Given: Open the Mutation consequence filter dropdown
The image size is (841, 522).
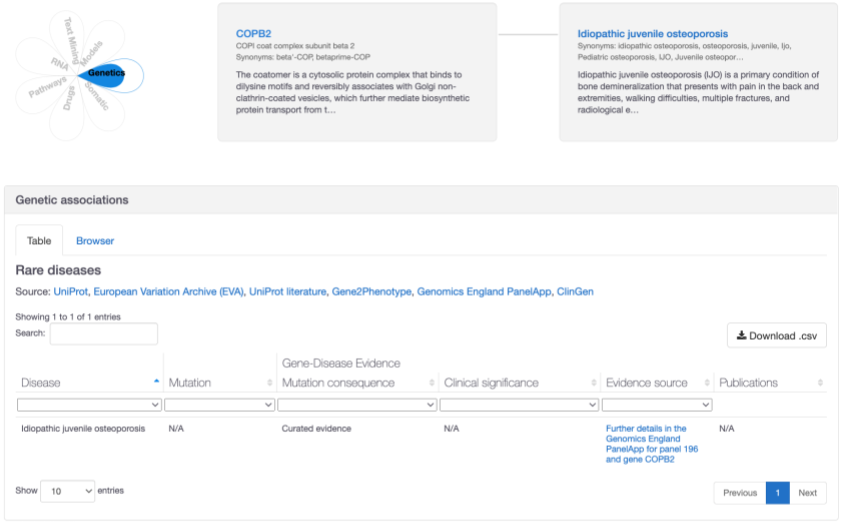Looking at the screenshot, I should pyautogui.click(x=357, y=405).
